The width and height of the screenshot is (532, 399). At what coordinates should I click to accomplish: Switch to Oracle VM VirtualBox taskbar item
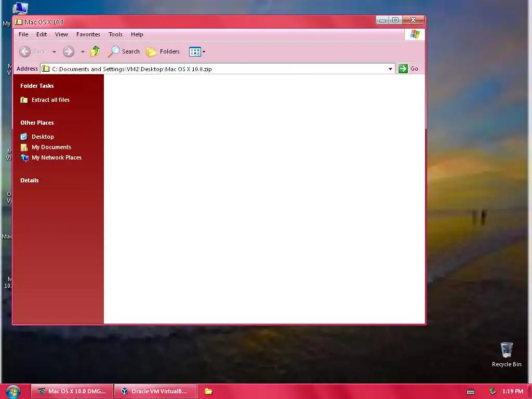coord(155,391)
